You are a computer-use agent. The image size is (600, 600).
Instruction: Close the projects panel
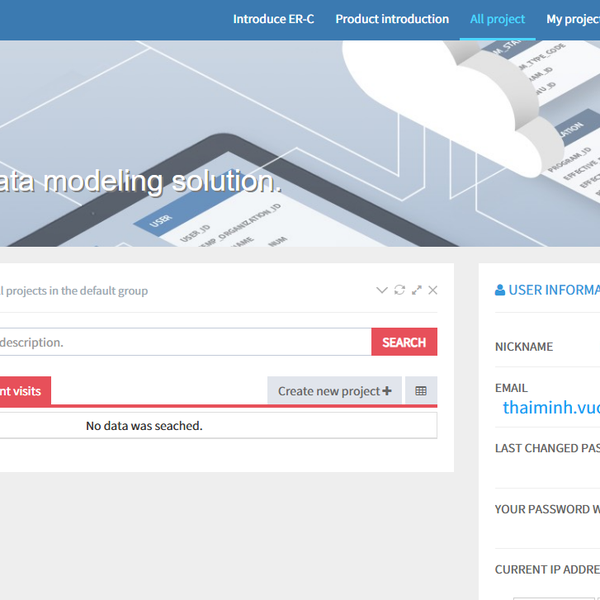point(433,290)
